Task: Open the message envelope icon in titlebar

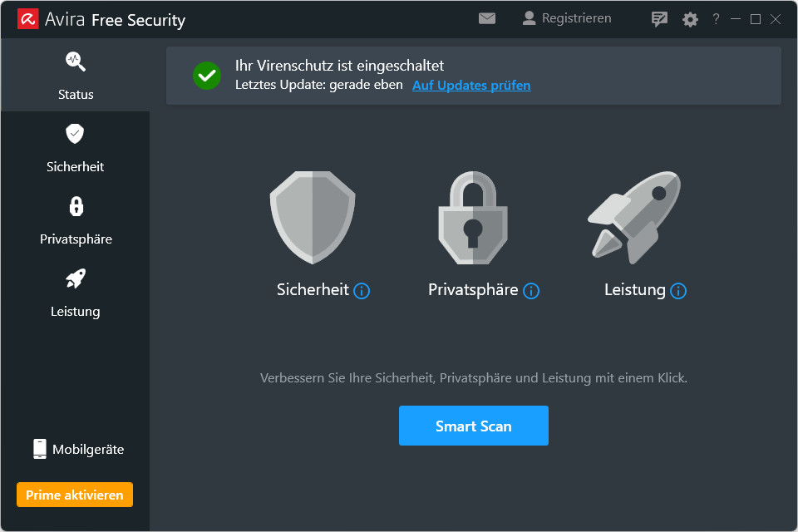Action: point(487,17)
